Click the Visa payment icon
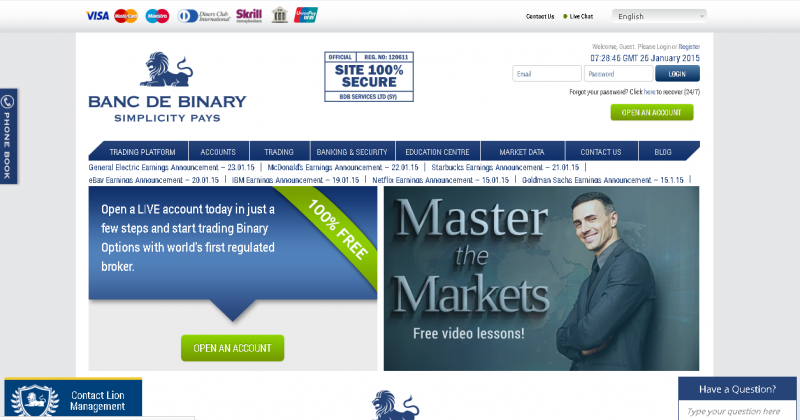Image resolution: width=800 pixels, height=420 pixels. click(97, 16)
